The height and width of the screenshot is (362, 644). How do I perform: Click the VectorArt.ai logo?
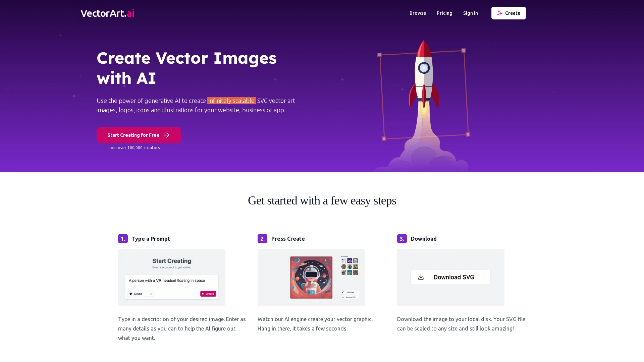tap(107, 13)
